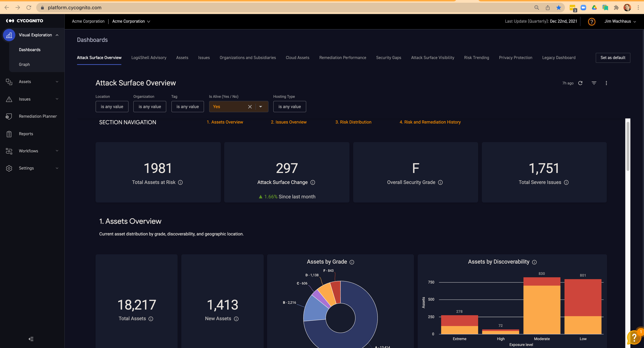Open the Organizations and Subsidiaries tab
Screen dimensions: 644x348
tap(248, 58)
